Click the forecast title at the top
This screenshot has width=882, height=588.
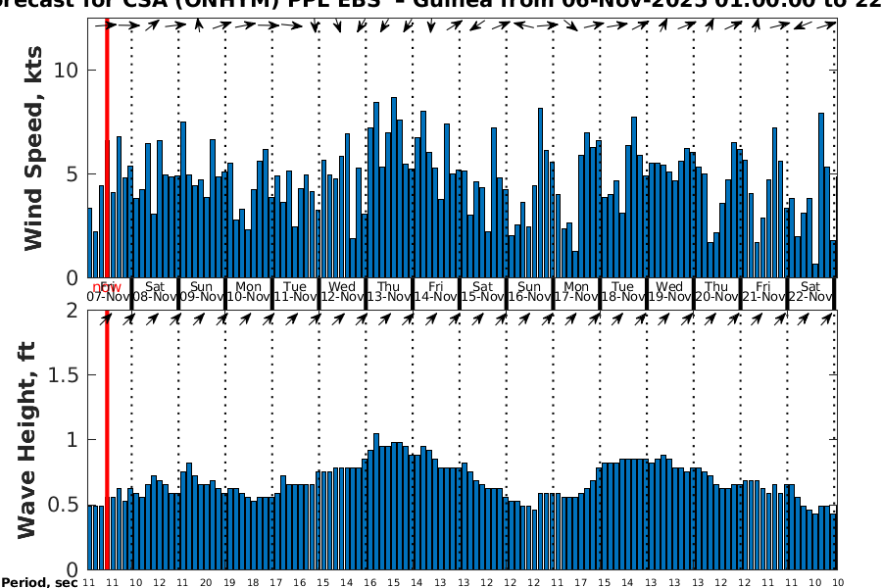click(441, 5)
